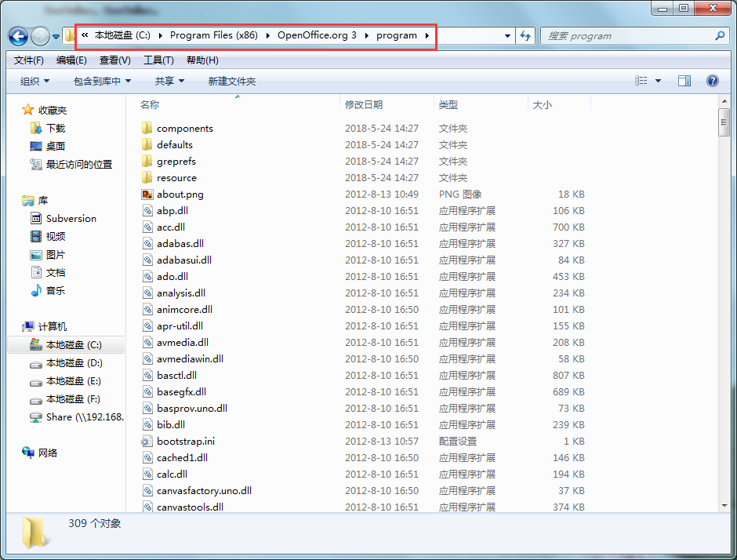Image resolution: width=737 pixels, height=560 pixels.
Task: Open the 文件(F) menu
Action: click(29, 60)
